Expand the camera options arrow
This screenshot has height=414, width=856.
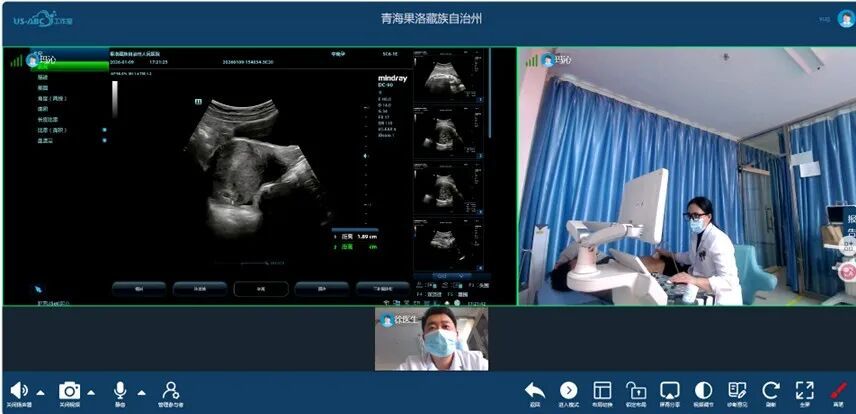tap(91, 392)
